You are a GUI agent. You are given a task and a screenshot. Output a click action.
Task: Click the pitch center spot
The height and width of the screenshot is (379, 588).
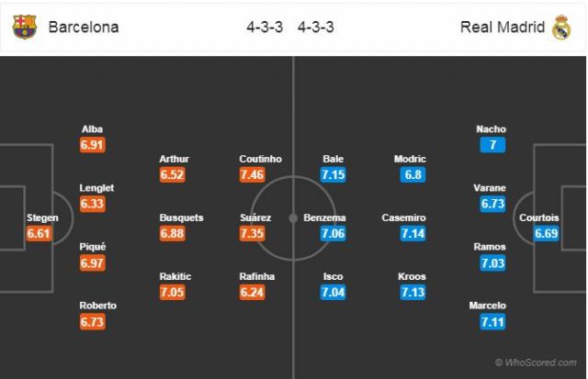(x=293, y=218)
